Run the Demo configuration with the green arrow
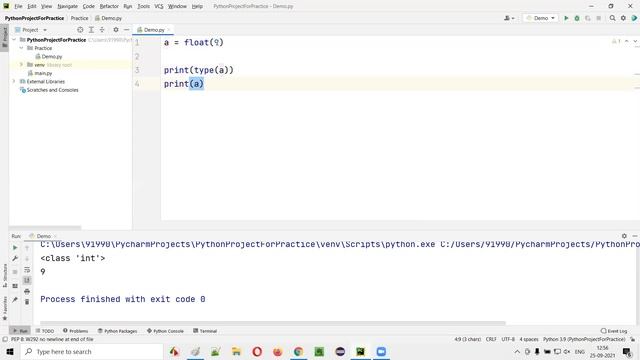The width and height of the screenshot is (640, 360). tap(566, 18)
